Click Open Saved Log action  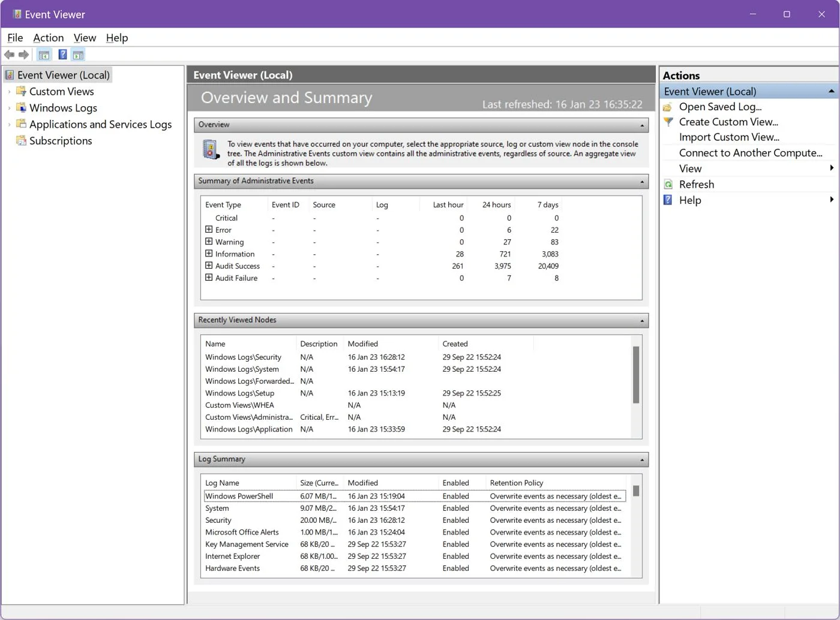click(720, 107)
